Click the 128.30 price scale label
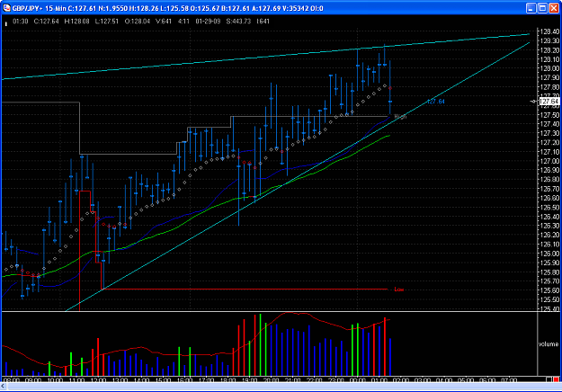The height and width of the screenshot is (392, 562). 549,40
